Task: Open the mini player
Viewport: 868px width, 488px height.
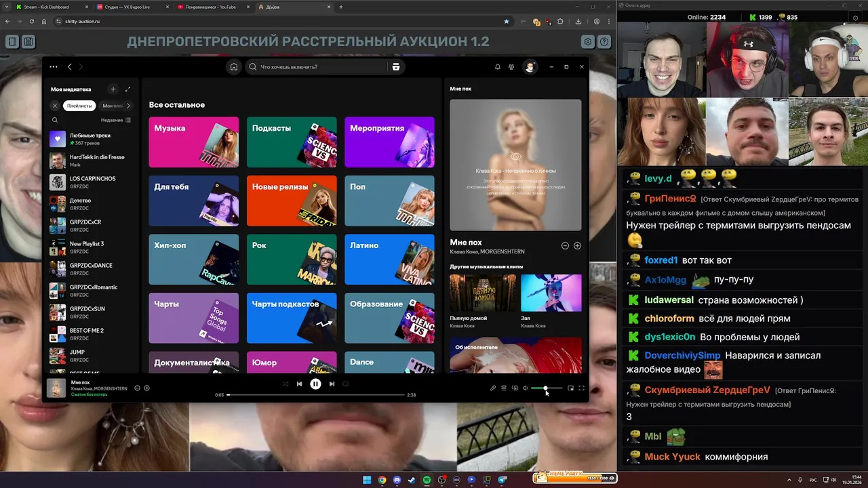Action: coord(570,388)
